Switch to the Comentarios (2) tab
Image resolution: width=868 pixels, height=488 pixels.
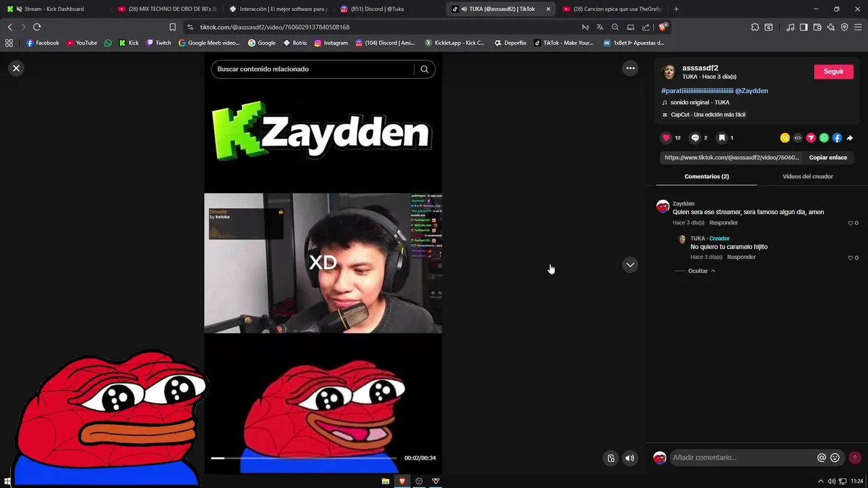[707, 176]
